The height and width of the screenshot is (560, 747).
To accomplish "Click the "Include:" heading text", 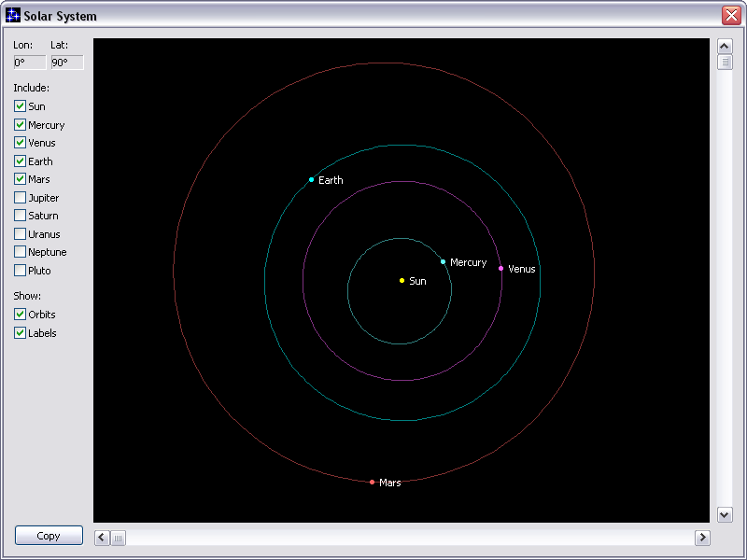I will pyautogui.click(x=31, y=88).
